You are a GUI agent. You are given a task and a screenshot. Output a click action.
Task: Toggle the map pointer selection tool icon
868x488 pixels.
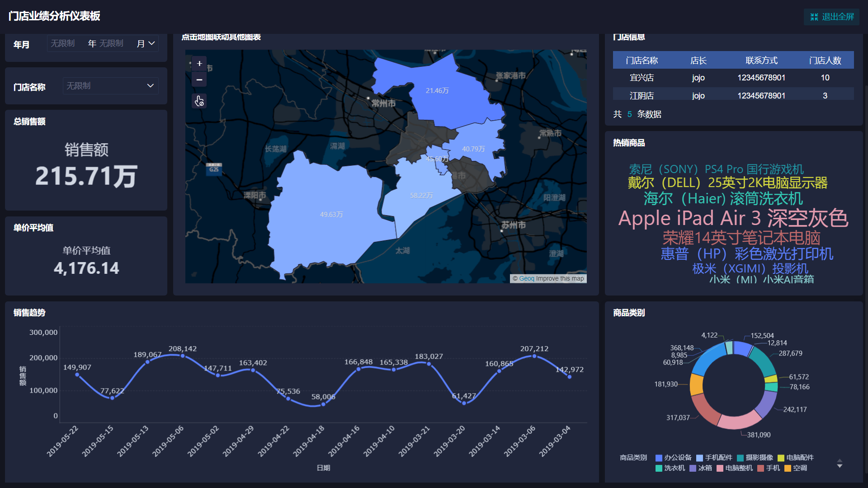tap(199, 101)
